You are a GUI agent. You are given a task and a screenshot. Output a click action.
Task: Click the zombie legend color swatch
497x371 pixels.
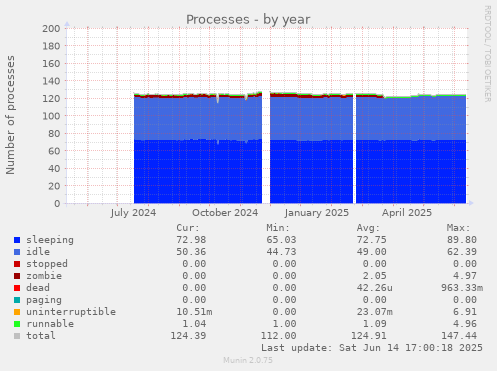click(x=17, y=276)
